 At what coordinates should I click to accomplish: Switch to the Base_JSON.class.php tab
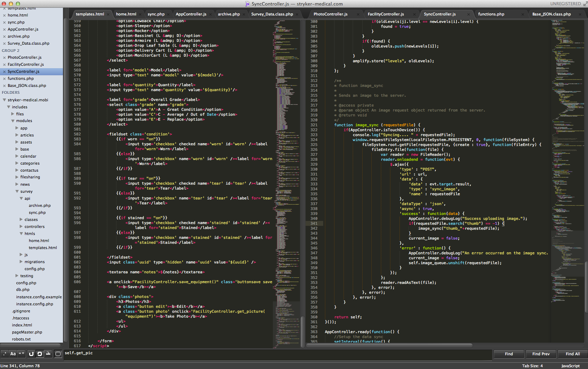pyautogui.click(x=551, y=14)
